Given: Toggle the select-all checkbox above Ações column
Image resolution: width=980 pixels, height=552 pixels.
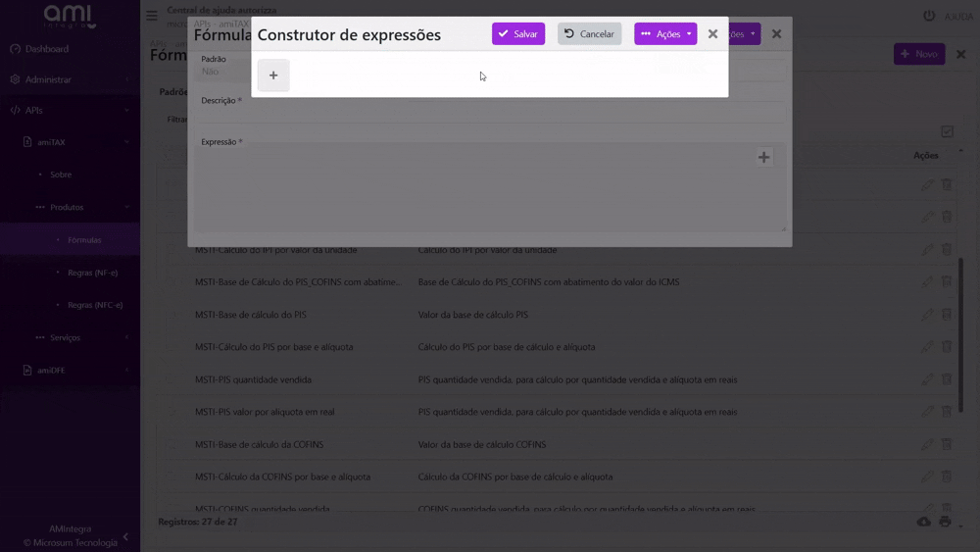Looking at the screenshot, I should pos(948,131).
